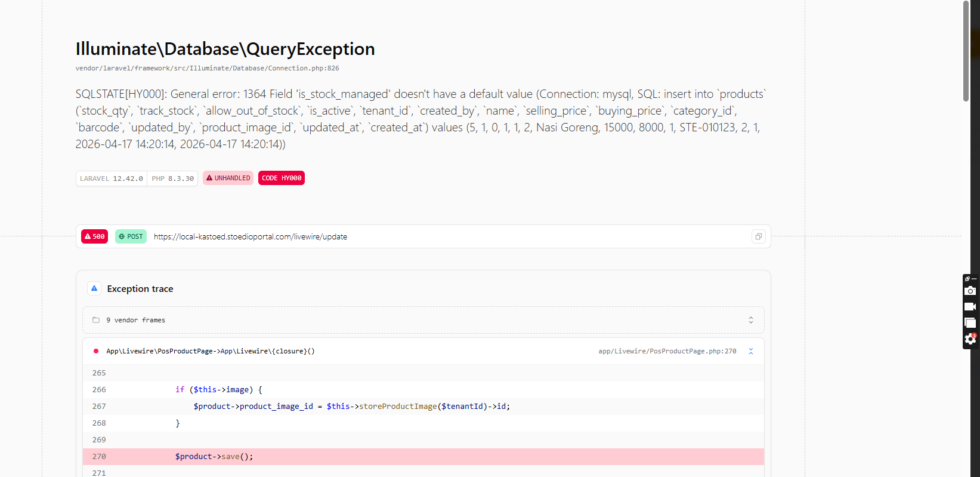Click highlighted line 270 $product->save()

click(x=214, y=457)
